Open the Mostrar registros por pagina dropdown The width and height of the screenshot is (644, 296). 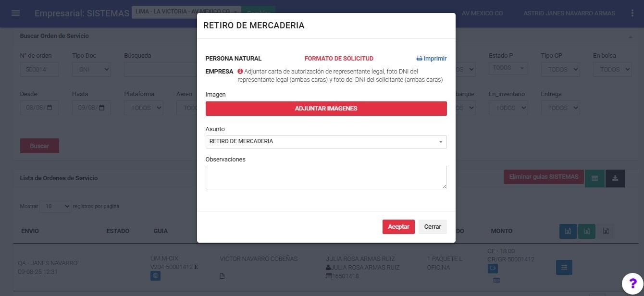click(55, 206)
